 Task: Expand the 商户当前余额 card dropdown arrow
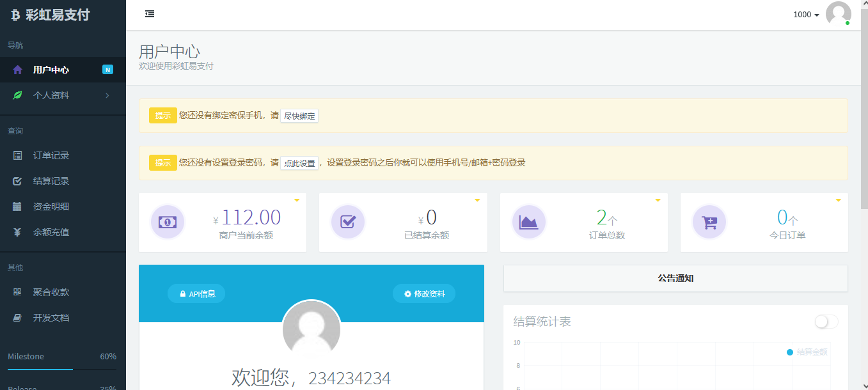point(296,199)
